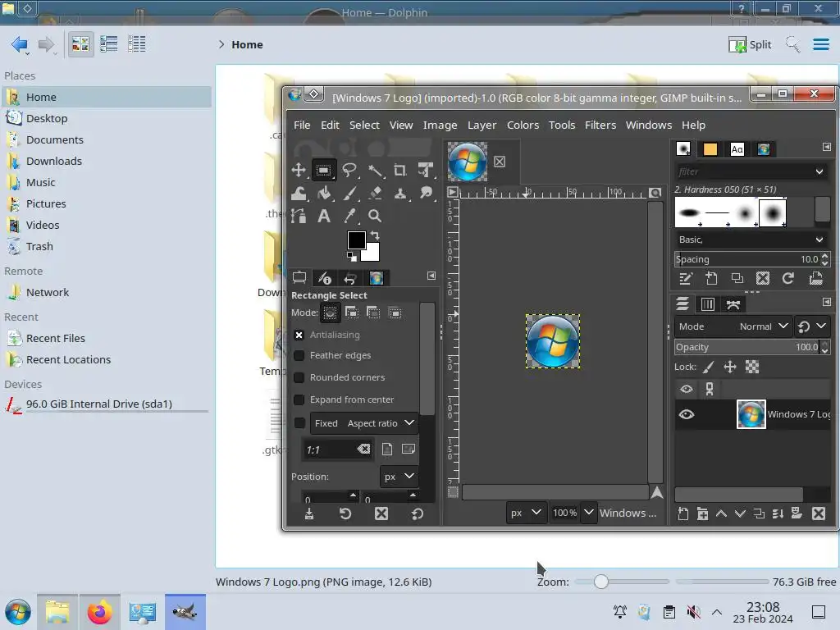Screen dimensions: 840x630
Task: Open the Fonts tab in brushes dock
Action: [x=737, y=149]
